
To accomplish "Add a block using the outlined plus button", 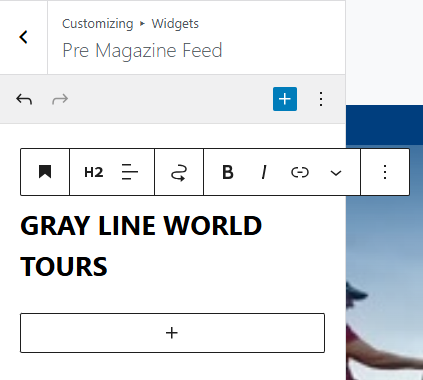I will point(172,333).
